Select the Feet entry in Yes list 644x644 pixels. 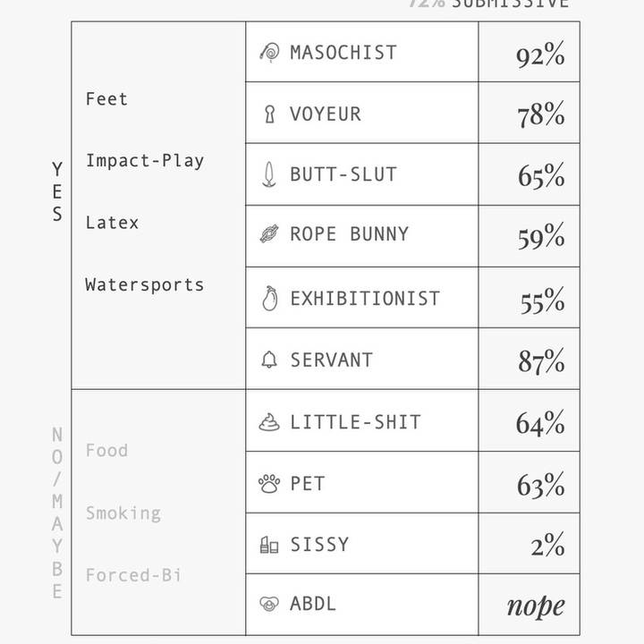[x=106, y=99]
